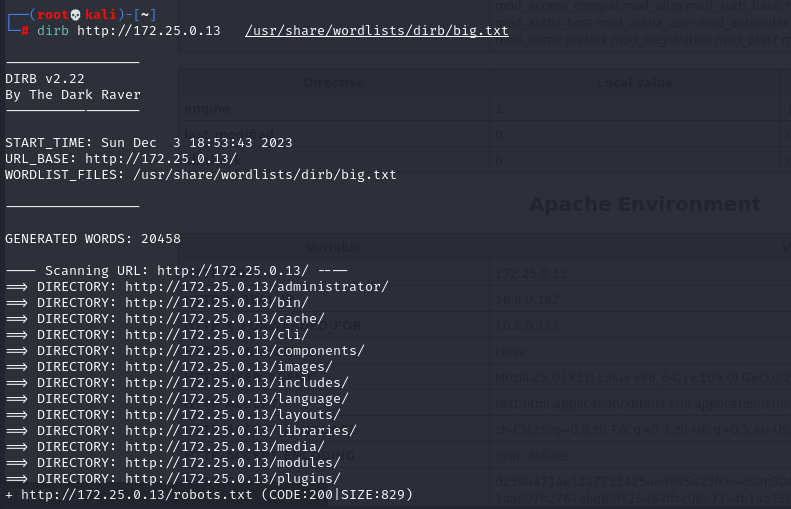791x509 pixels.
Task: Click target URL http://172.25.0.13 in command
Action: coord(148,31)
